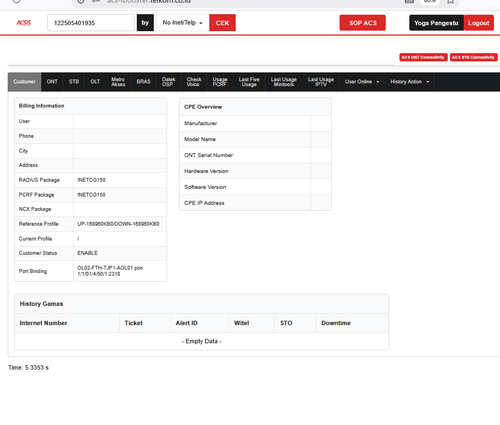Click the Billing Information panel header
The width and height of the screenshot is (500, 425).
point(91,106)
